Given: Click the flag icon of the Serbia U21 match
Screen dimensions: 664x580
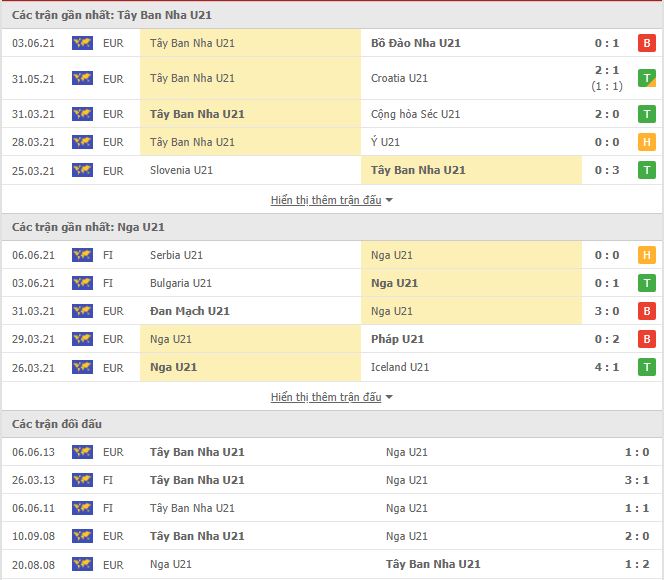Looking at the screenshot, I should pos(82,255).
